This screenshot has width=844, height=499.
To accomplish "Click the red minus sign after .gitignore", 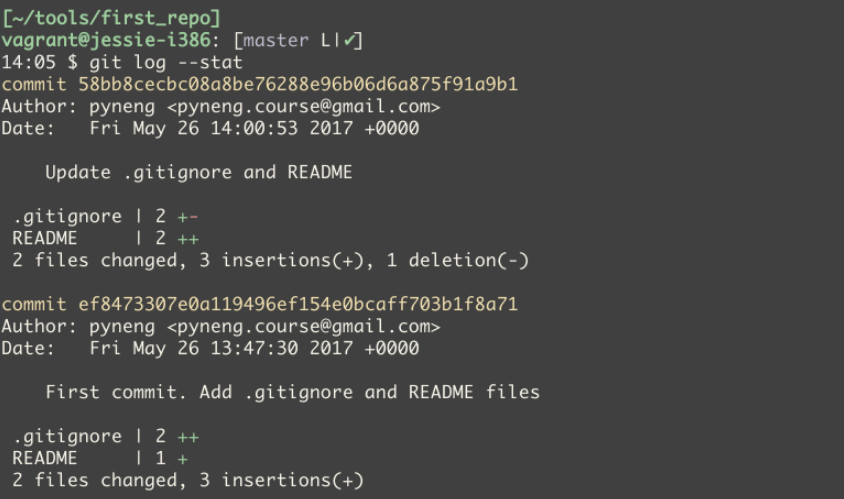I will 194,217.
